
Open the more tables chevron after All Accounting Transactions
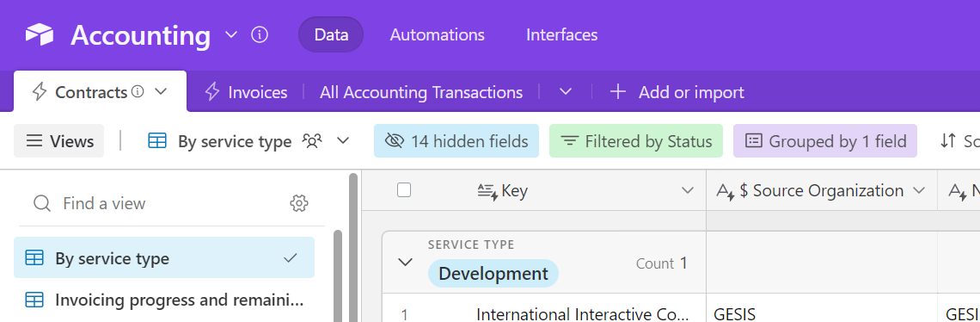(566, 92)
